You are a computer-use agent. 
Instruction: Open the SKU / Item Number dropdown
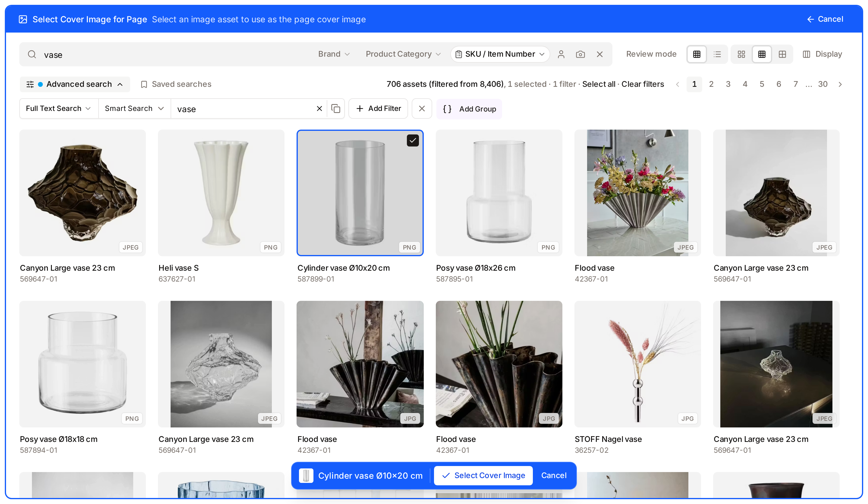coord(500,54)
